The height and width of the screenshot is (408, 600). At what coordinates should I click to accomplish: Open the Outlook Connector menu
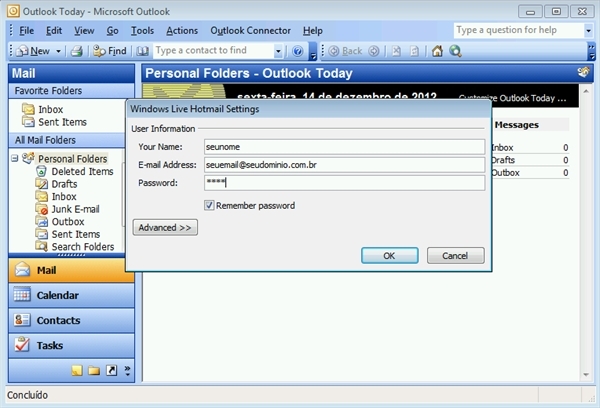click(x=251, y=31)
